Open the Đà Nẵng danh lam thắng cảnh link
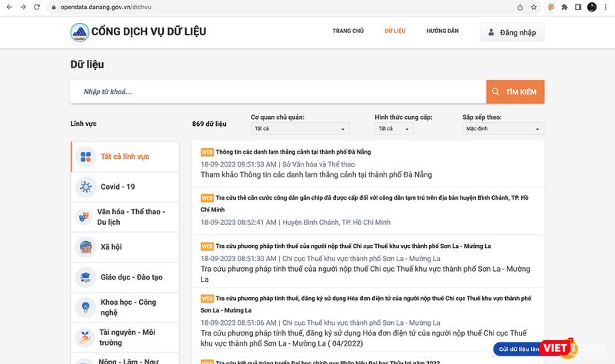The image size is (615, 364). click(293, 152)
